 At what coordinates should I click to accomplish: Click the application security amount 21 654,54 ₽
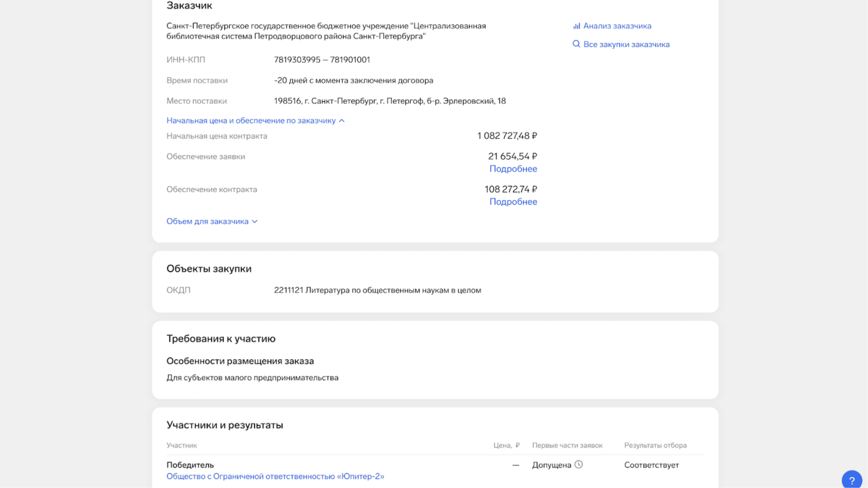click(512, 156)
